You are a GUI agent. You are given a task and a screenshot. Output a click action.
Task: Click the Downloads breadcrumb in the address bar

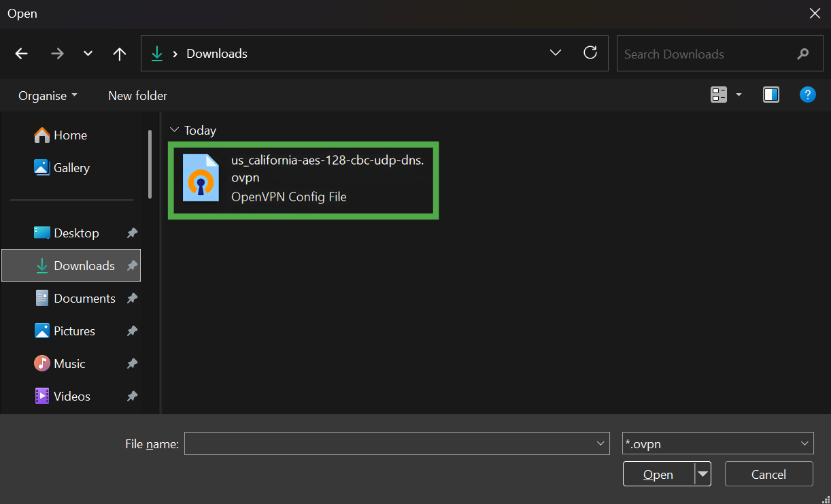pyautogui.click(x=217, y=54)
